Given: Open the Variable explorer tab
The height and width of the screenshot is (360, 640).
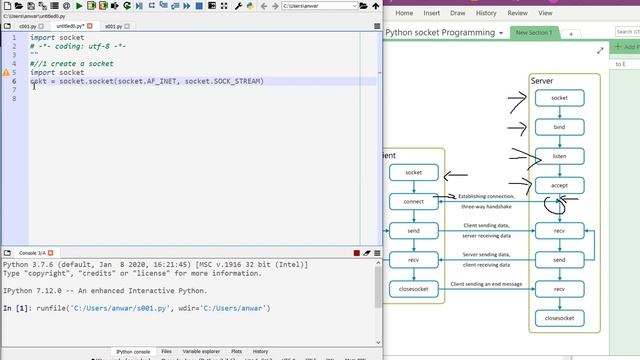Looking at the screenshot, I should point(201,351).
